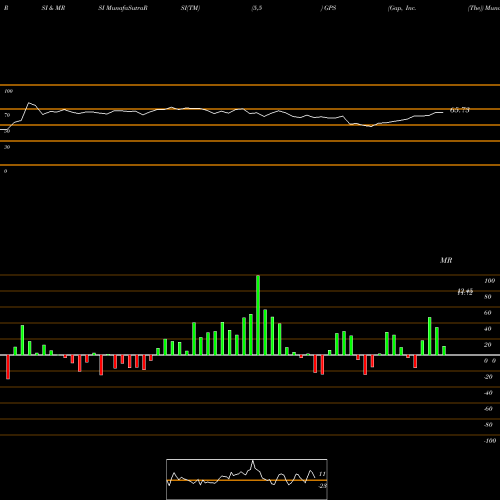Click the MR panel title label
Screen dimensions: 500x500
click(x=446, y=260)
